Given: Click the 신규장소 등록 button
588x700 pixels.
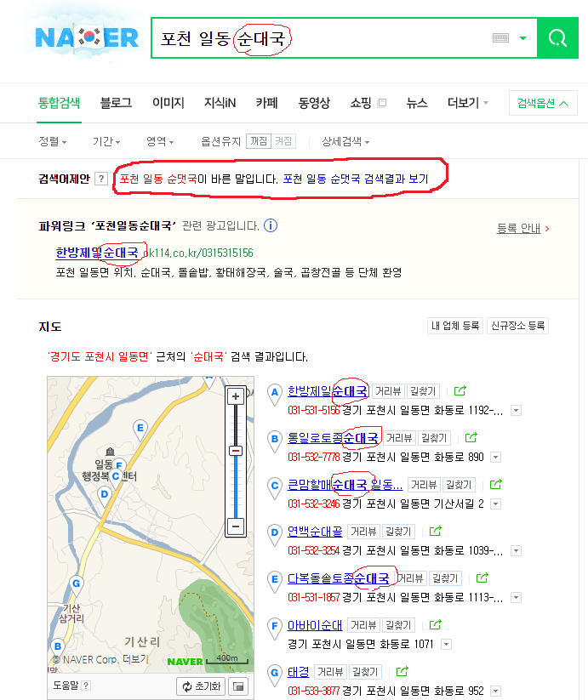Looking at the screenshot, I should [x=517, y=326].
